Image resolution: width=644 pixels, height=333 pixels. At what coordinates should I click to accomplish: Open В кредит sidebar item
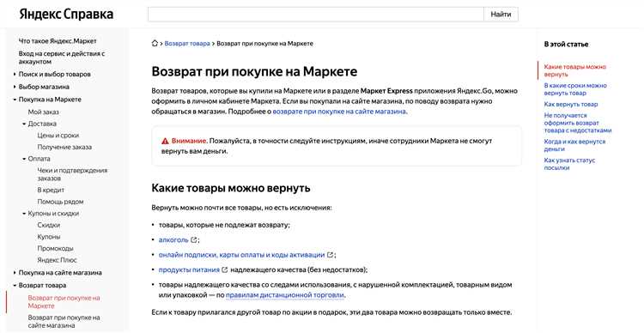(51, 191)
